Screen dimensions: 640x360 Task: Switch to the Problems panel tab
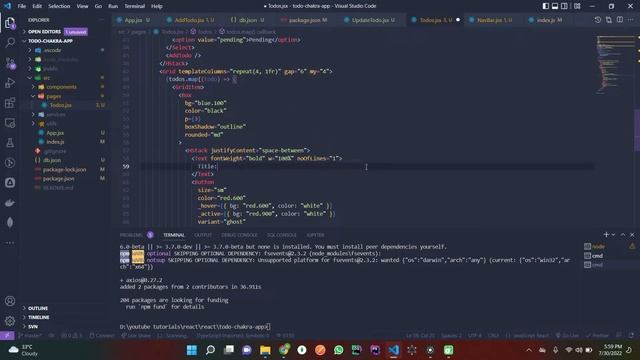tap(131, 235)
